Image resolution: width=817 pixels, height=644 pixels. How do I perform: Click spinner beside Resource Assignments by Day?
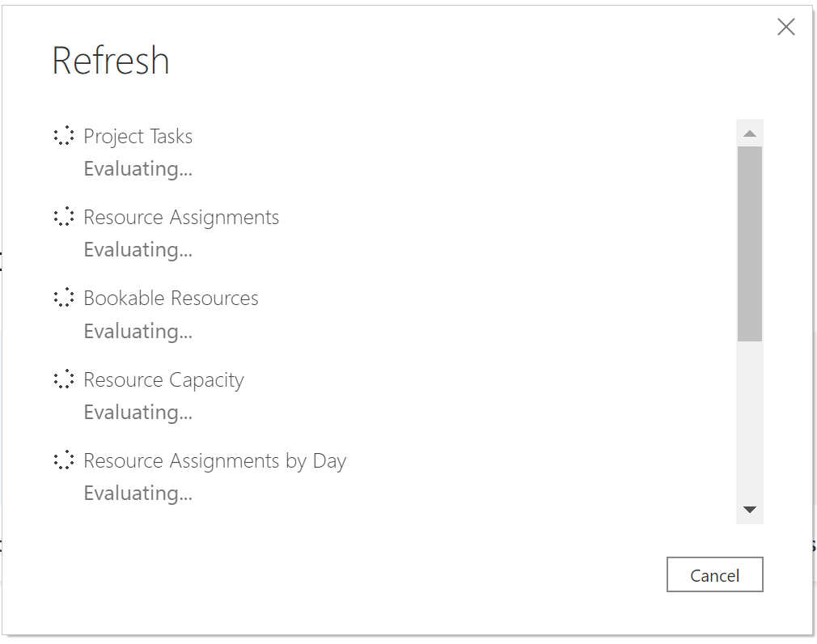point(64,460)
